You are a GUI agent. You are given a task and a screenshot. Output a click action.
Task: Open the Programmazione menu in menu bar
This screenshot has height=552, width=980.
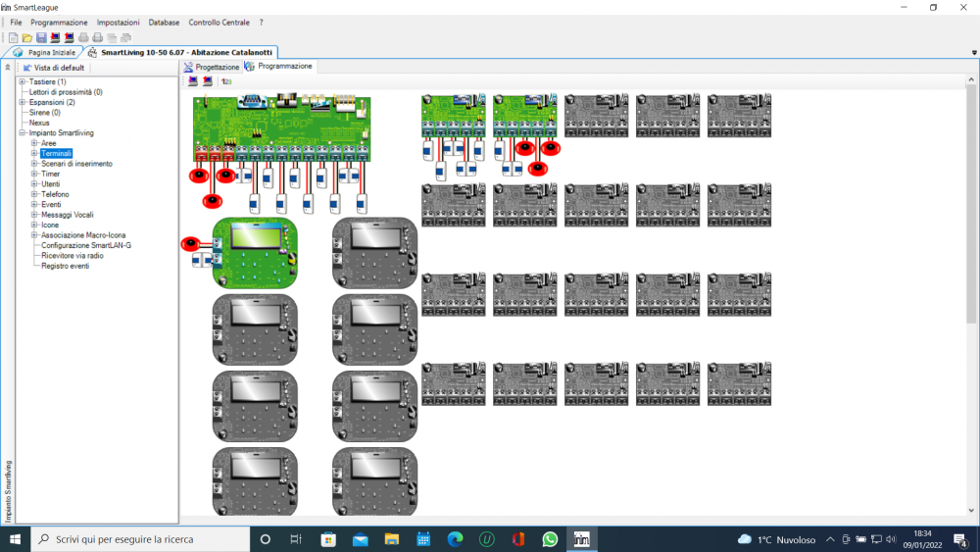59,22
